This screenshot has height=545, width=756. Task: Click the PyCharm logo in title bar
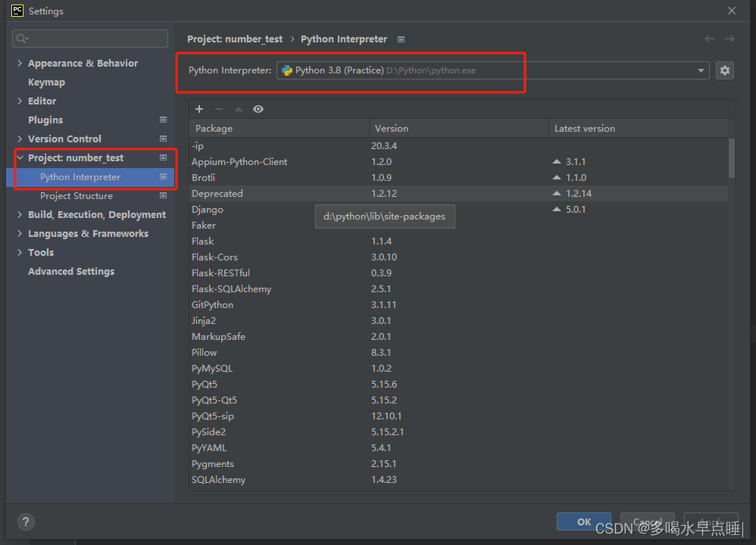point(17,11)
